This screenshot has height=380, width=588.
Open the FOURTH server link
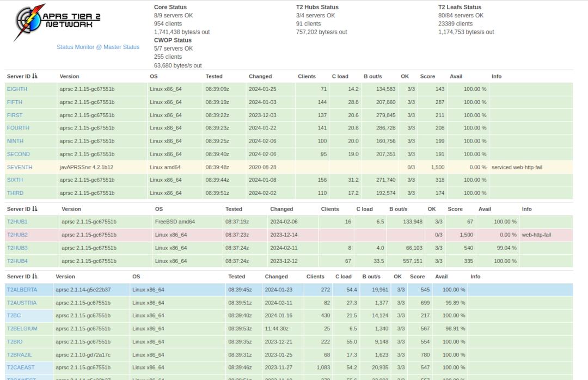click(x=18, y=128)
